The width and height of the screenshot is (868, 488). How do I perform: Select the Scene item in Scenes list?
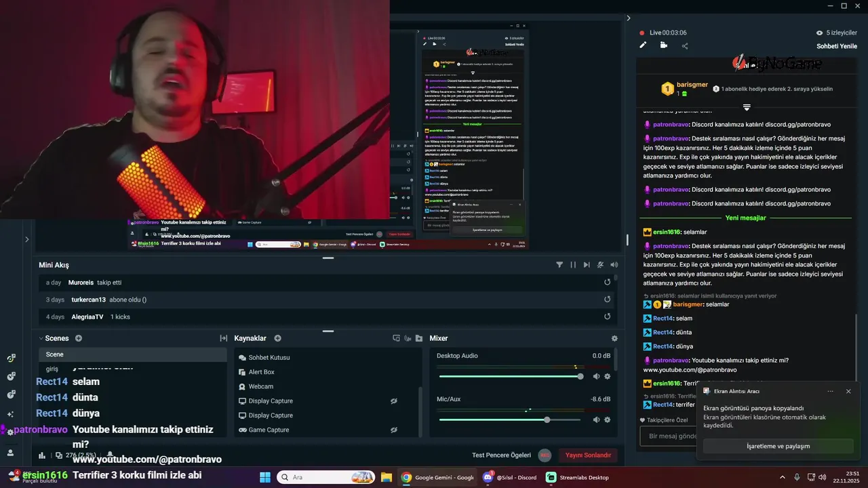[x=133, y=354]
